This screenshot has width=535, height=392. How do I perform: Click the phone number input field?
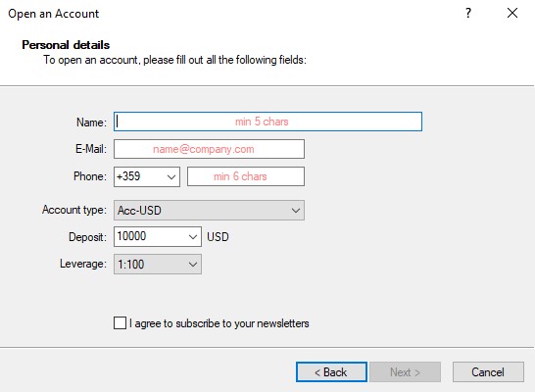246,176
